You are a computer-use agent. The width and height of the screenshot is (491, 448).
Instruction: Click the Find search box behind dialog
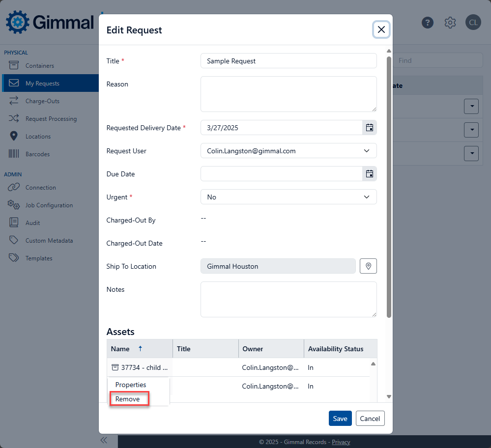click(438, 60)
